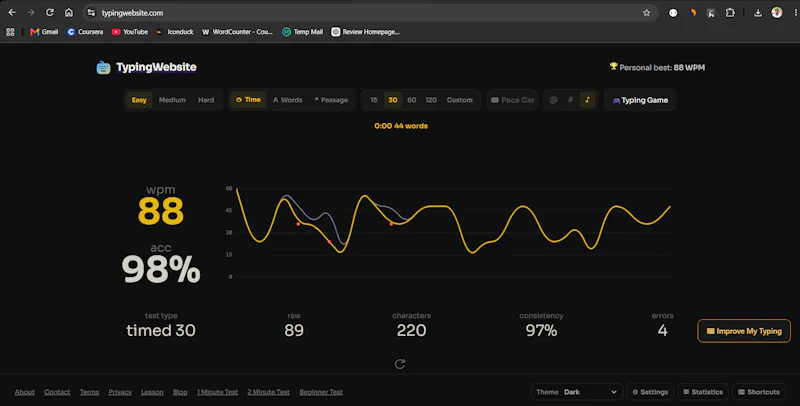This screenshot has width=800, height=406.
Task: Open the Iconduck bookmark
Action: click(175, 32)
